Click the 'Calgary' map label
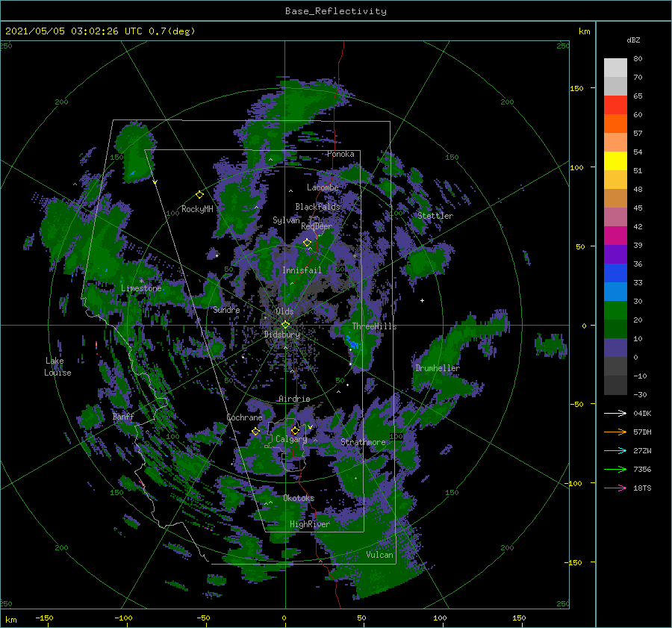This screenshot has width=672, height=628. 291,439
